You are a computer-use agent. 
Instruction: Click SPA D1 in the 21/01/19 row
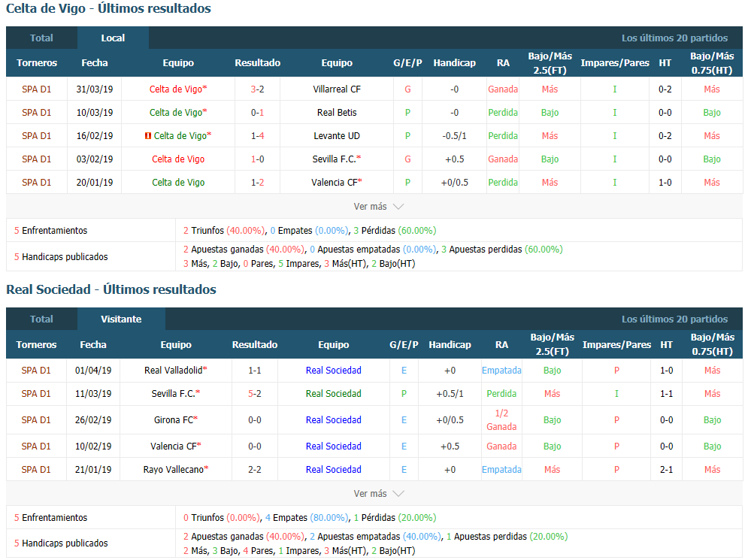36,470
